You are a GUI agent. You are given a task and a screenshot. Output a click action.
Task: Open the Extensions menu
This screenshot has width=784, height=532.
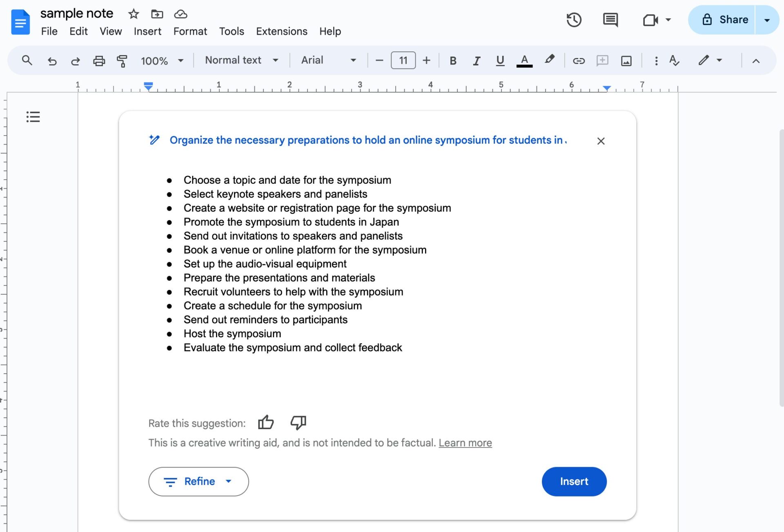pos(281,31)
